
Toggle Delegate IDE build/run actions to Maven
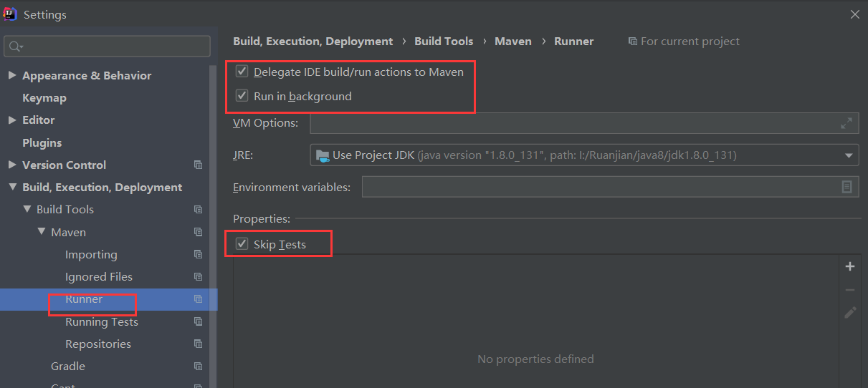242,72
